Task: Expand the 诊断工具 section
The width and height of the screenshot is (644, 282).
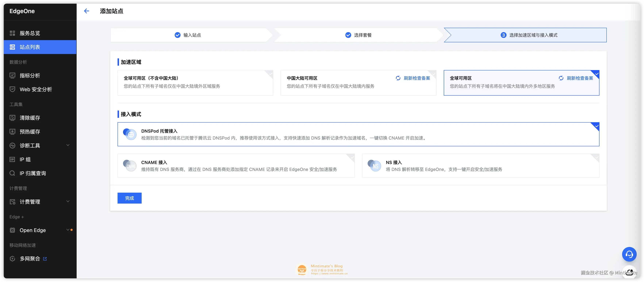Action: pyautogui.click(x=68, y=145)
